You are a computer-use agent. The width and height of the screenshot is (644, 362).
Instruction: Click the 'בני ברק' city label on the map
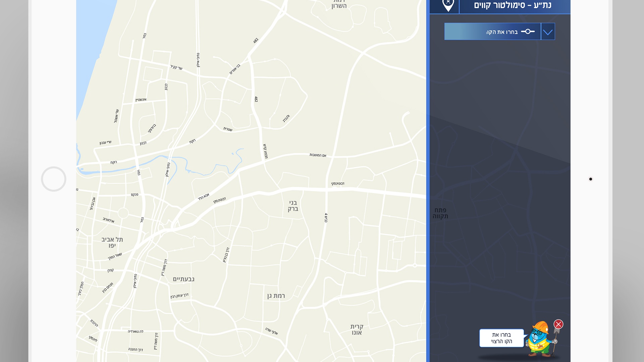tap(293, 205)
